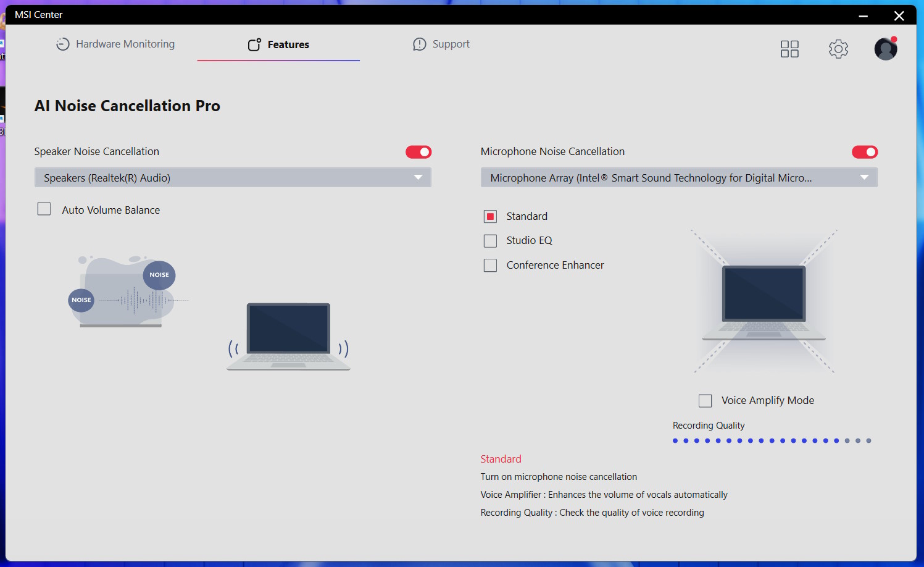Toggle Speaker Noise Cancellation switch
The height and width of the screenshot is (567, 924).
pos(418,152)
